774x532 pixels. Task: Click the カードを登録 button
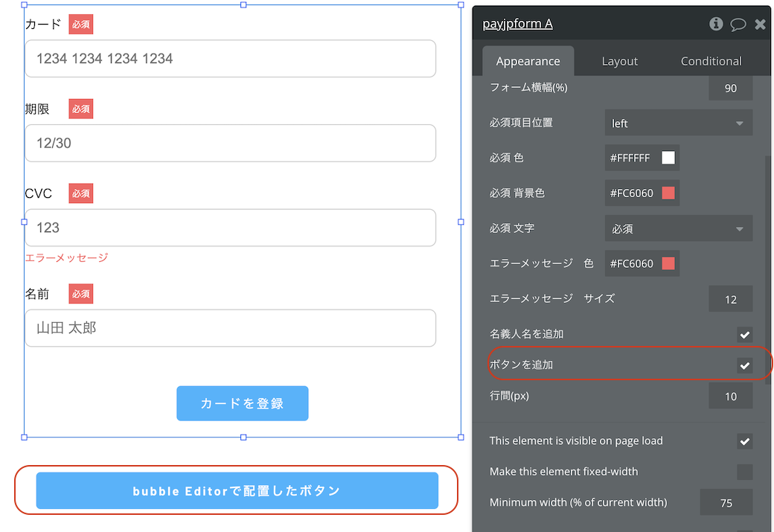click(243, 403)
